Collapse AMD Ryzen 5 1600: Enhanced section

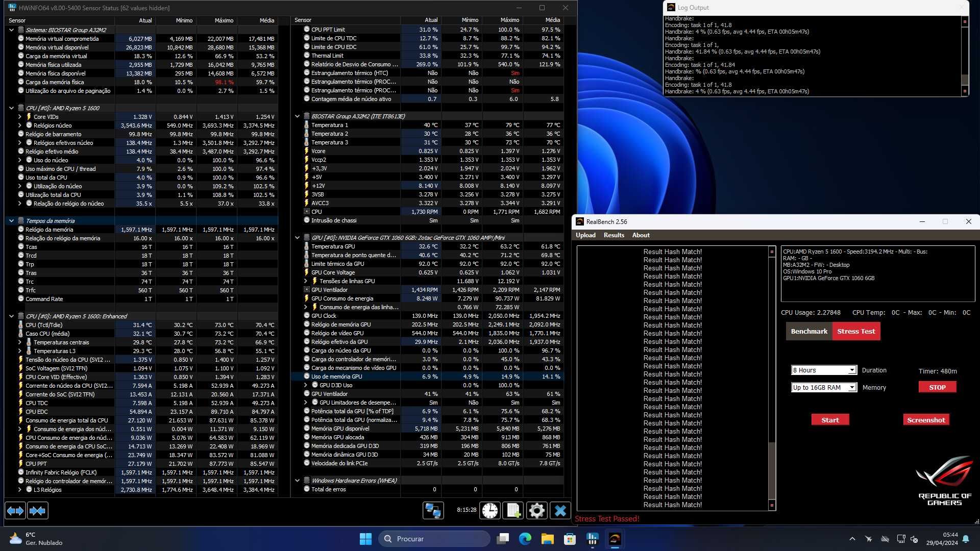(x=11, y=316)
